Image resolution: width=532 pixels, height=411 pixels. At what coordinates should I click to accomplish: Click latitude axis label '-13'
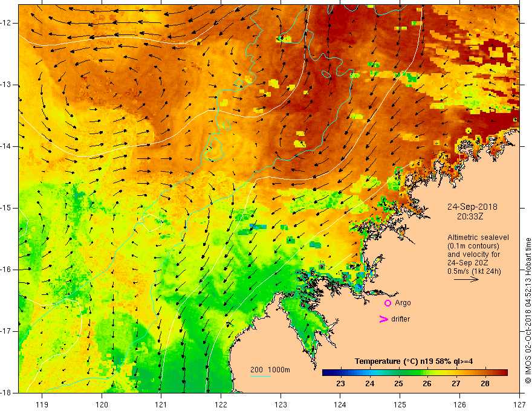pos(6,85)
